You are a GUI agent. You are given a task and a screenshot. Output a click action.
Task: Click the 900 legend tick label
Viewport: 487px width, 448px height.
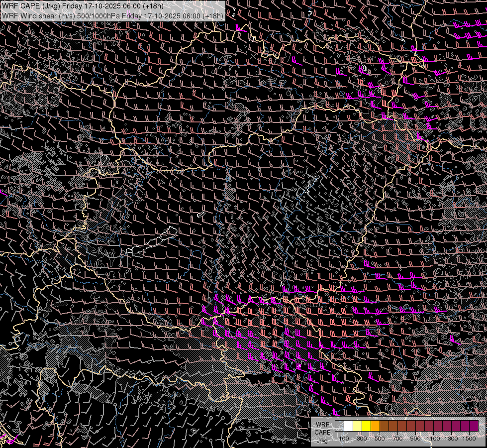pos(415,439)
